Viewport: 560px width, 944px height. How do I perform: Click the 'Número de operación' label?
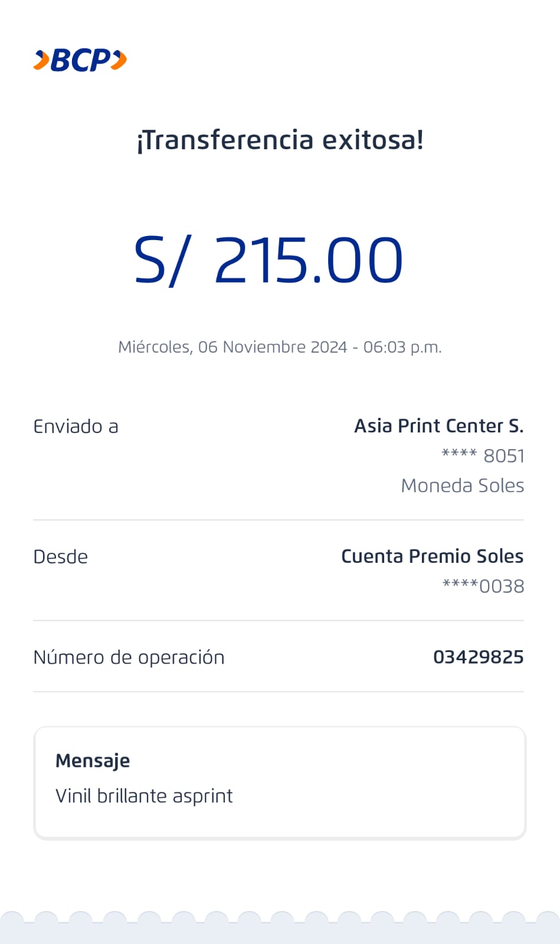pyautogui.click(x=129, y=657)
